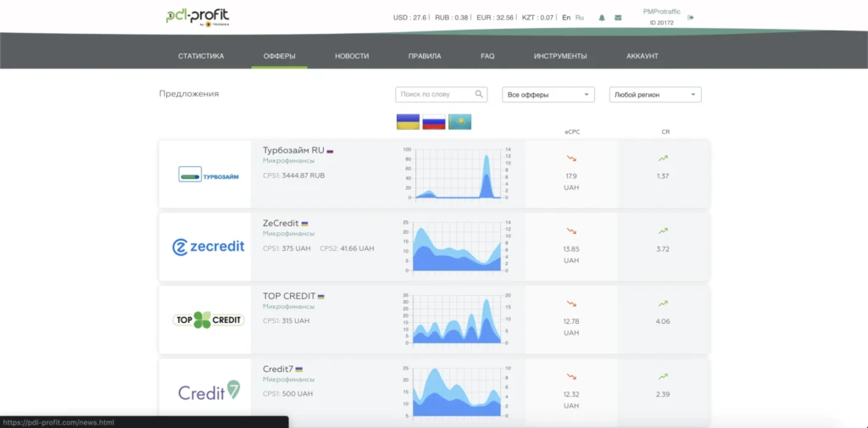Click the search magnifier icon

pos(479,94)
